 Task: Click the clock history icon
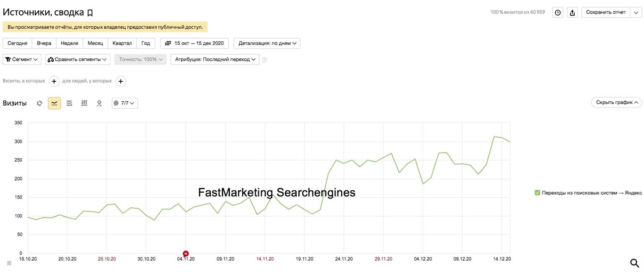[558, 13]
